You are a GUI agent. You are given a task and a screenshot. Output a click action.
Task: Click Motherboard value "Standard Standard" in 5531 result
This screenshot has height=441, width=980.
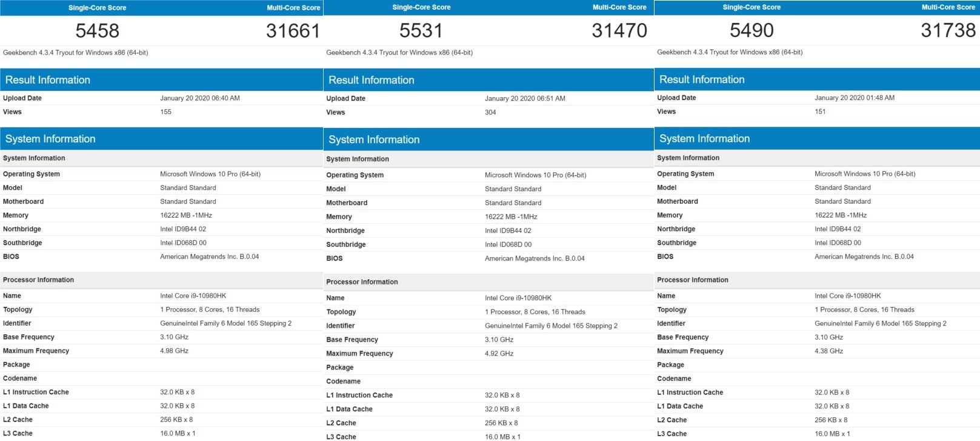pos(513,203)
